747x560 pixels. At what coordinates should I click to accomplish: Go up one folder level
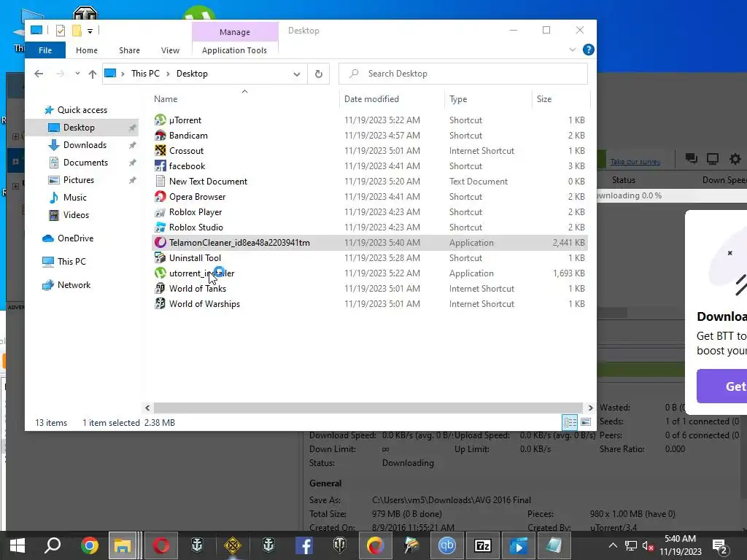coord(93,74)
